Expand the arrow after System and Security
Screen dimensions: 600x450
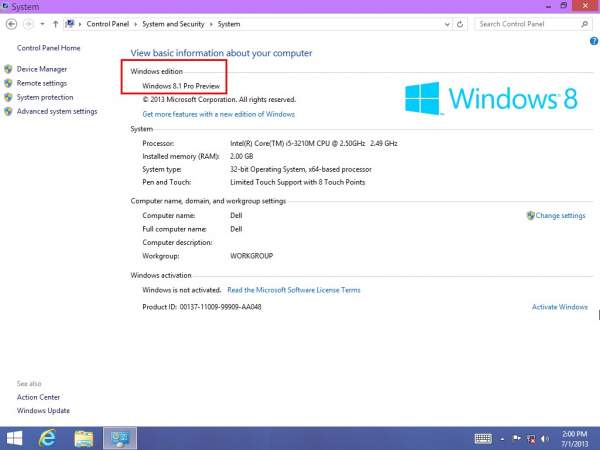[x=211, y=24]
